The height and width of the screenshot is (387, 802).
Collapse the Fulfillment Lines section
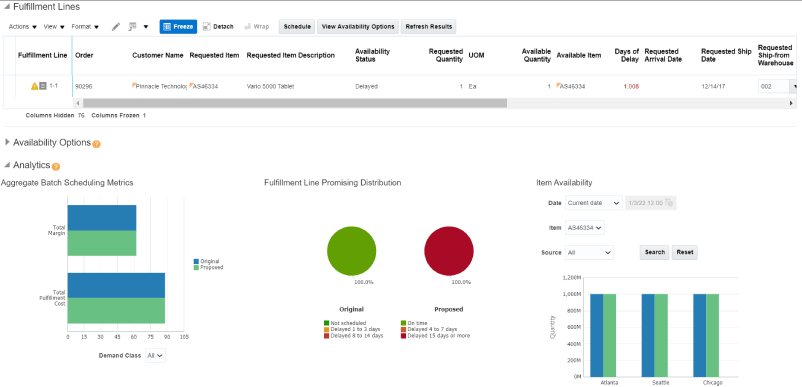[7, 7]
